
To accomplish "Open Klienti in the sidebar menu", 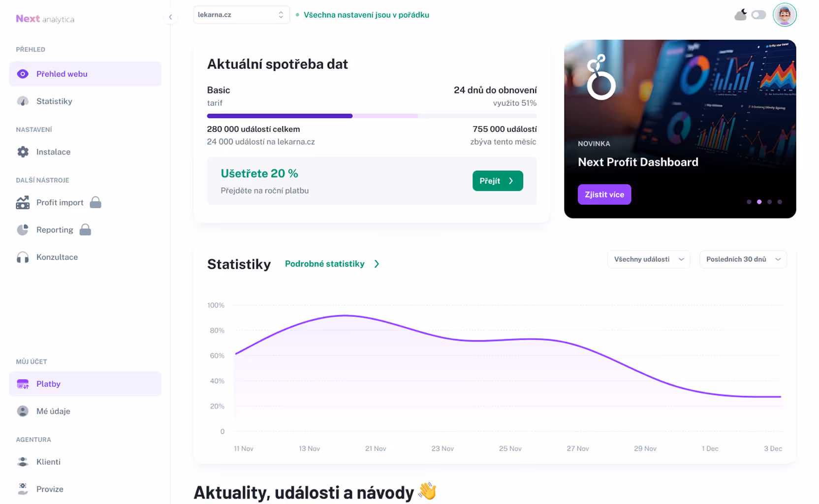I will [x=48, y=462].
